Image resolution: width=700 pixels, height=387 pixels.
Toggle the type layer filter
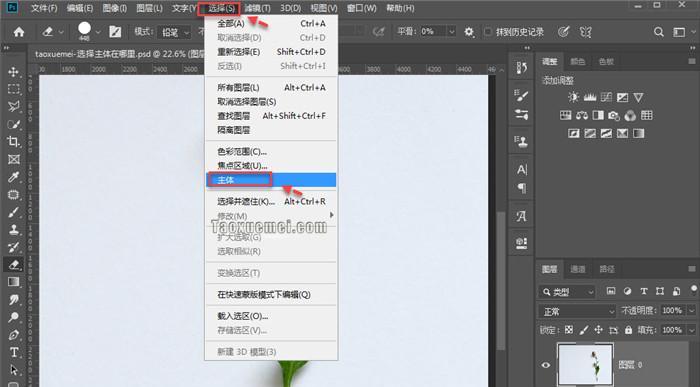click(x=644, y=291)
